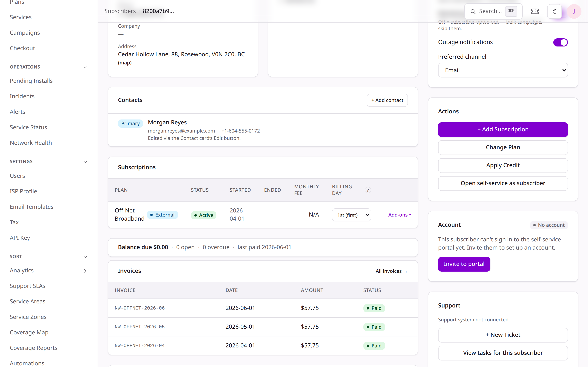Open the user avatar J menu
Viewport: 588px width, 367px height.
574,11
